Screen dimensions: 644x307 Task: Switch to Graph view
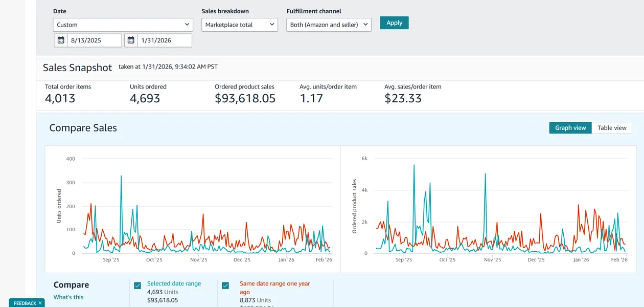570,128
